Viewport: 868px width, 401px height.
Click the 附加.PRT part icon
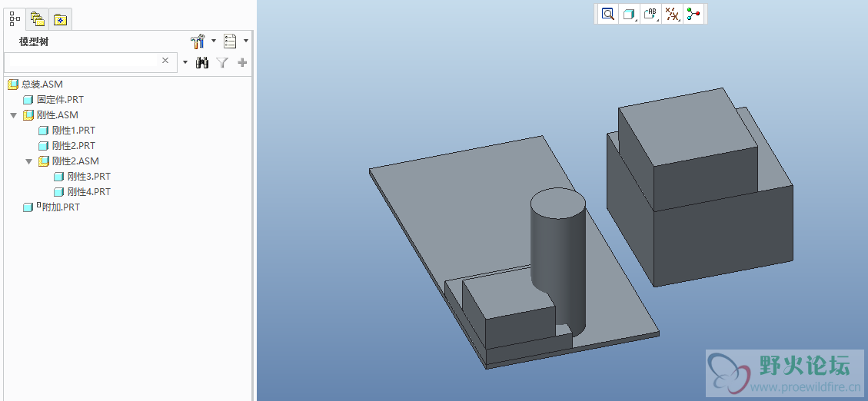click(28, 207)
